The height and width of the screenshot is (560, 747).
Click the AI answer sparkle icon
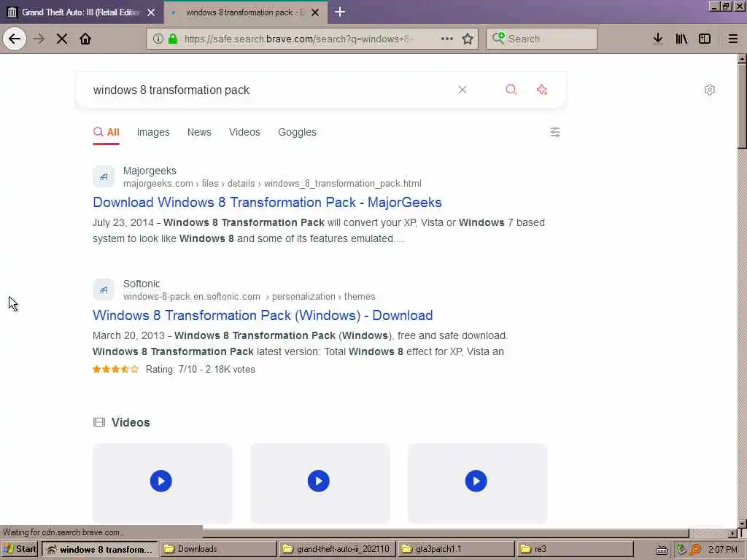(542, 90)
